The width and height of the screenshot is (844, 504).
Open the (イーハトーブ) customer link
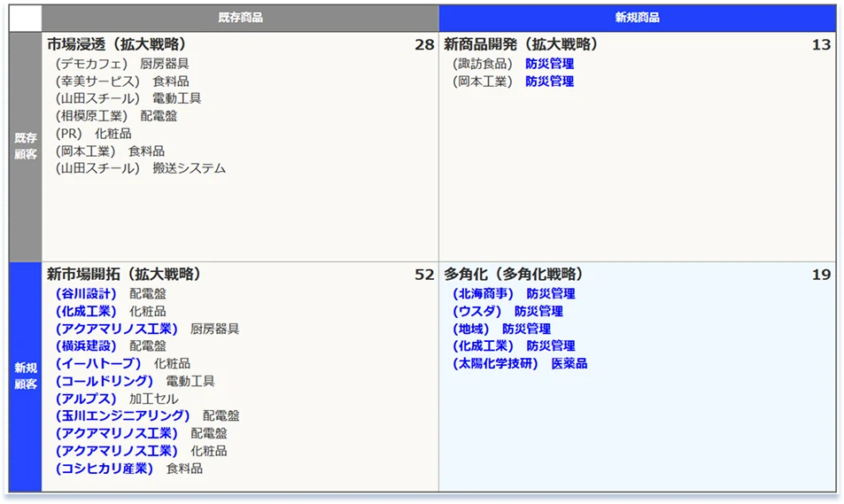98,363
